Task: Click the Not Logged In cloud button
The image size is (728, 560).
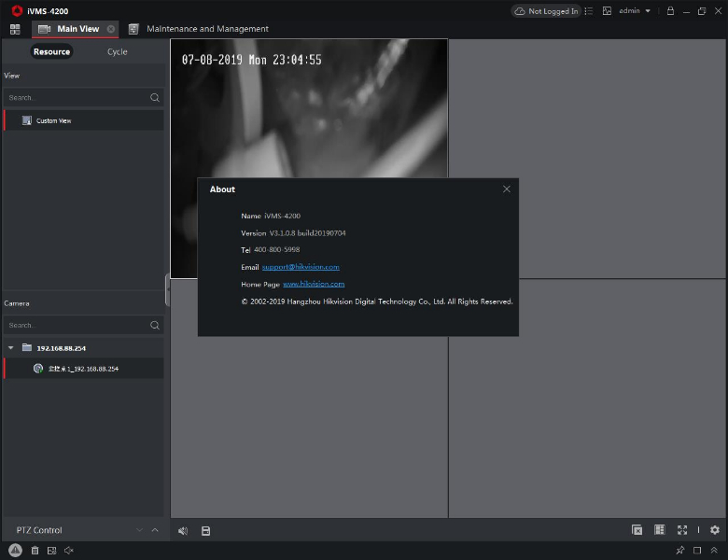Action: point(546,11)
